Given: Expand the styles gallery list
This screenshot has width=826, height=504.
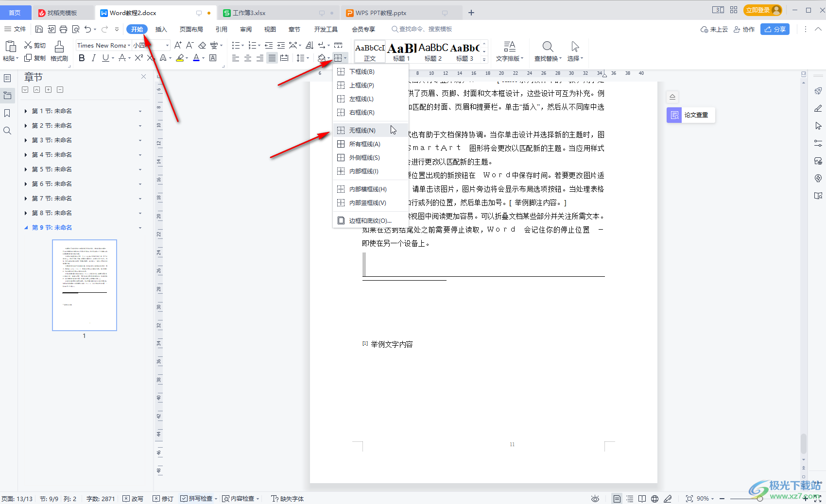Looking at the screenshot, I should pyautogui.click(x=484, y=59).
